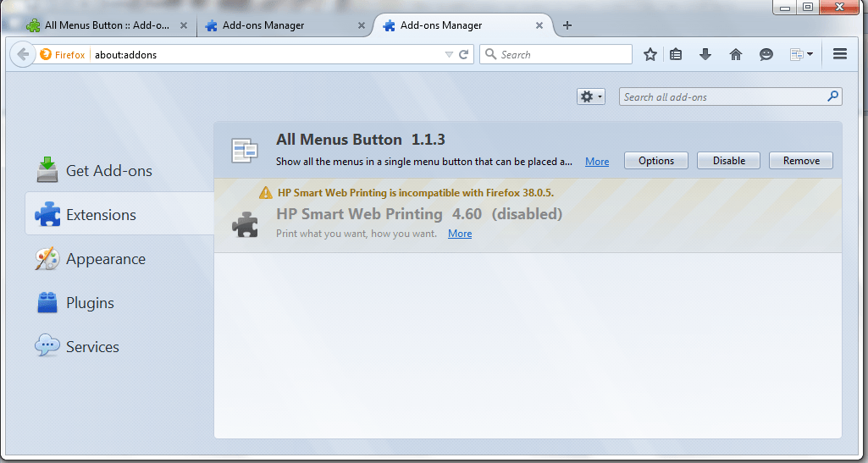Screen dimensions: 868x463
Task: Click Options for All Menus Button
Action: click(x=656, y=161)
